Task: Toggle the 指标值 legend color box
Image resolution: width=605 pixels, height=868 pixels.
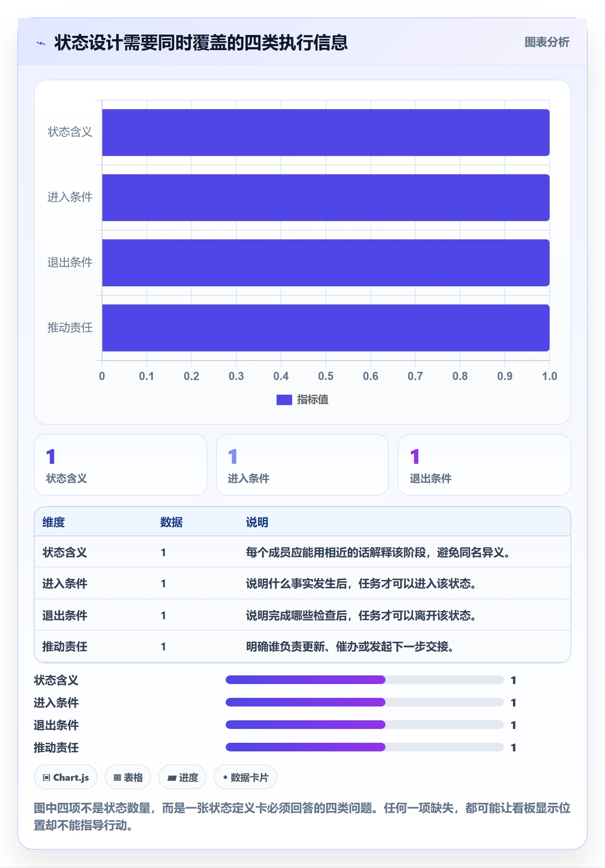Action: 284,400
